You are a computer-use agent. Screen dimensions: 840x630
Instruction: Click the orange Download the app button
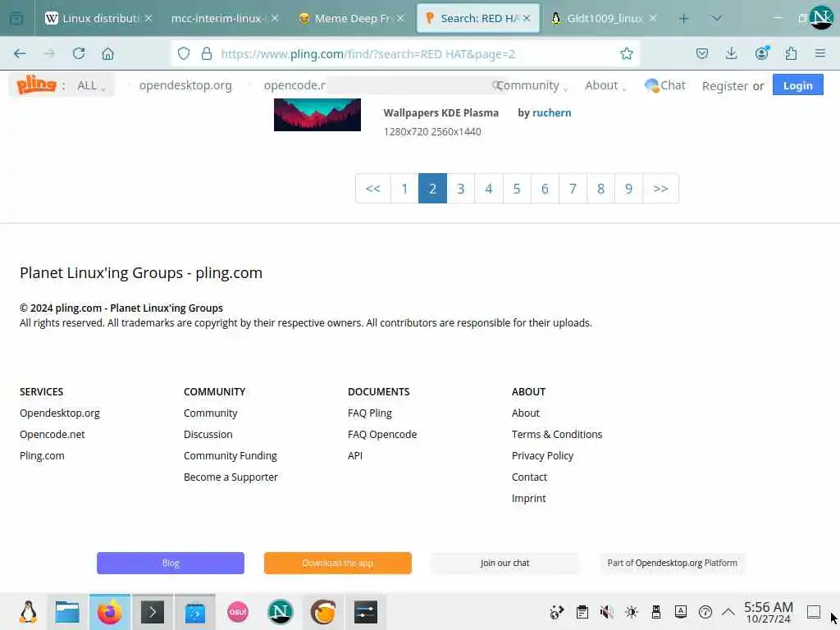pos(337,563)
